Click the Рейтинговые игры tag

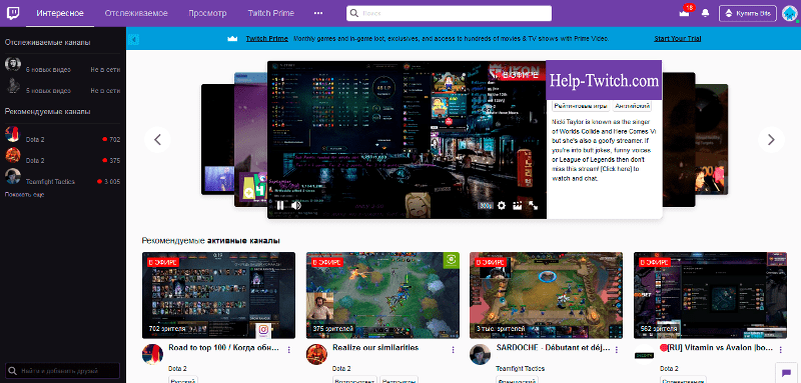581,106
